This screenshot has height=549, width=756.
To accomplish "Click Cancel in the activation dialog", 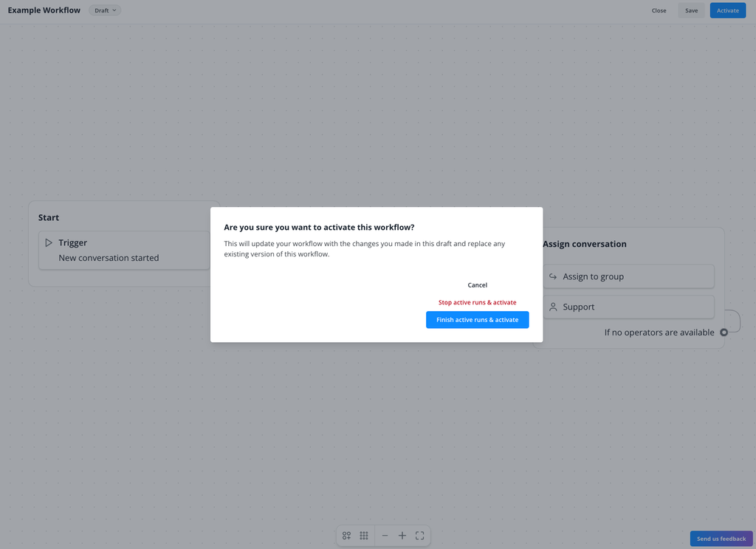I will click(x=478, y=285).
